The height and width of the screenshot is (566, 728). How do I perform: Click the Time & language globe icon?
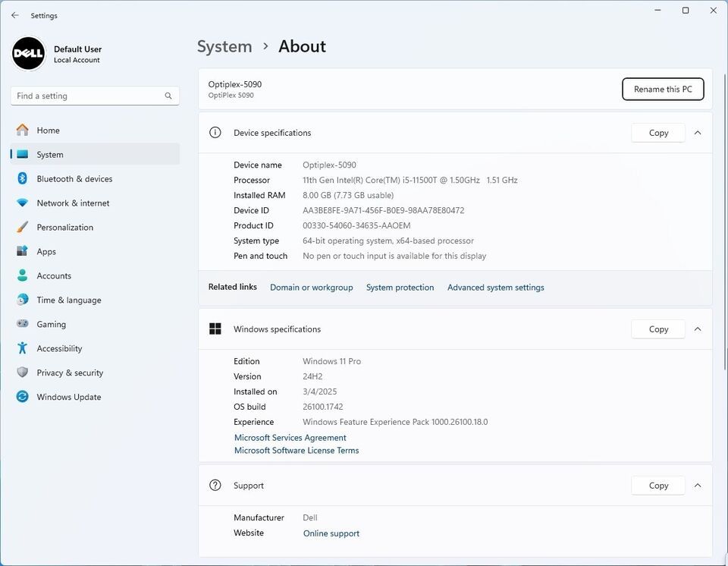pos(22,300)
